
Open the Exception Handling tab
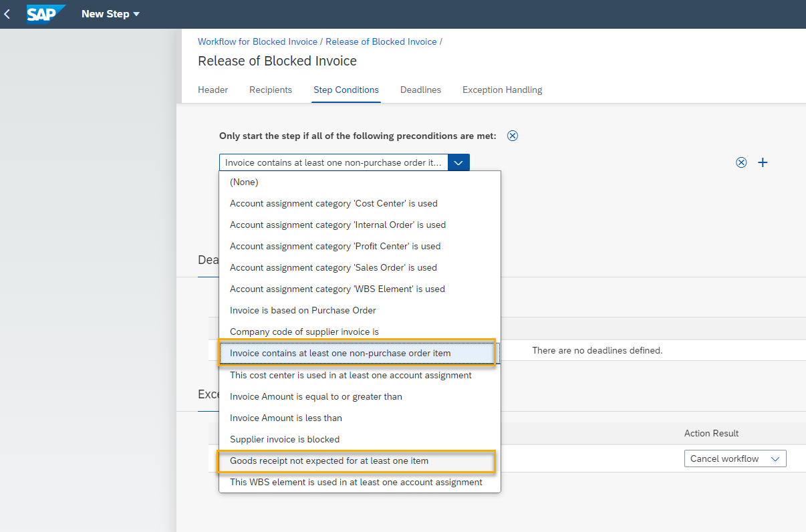tap(502, 90)
